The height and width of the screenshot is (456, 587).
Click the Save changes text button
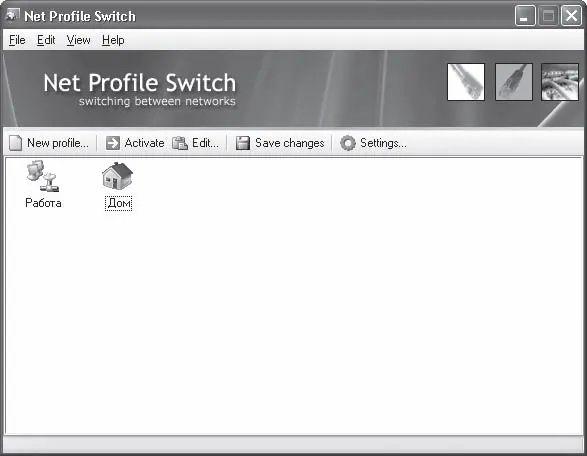pos(290,143)
